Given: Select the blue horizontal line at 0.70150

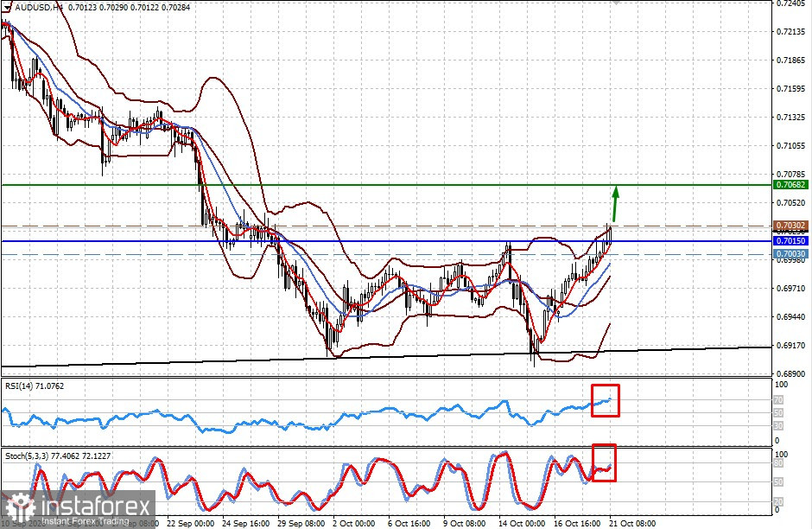Looking at the screenshot, I should 386,241.
